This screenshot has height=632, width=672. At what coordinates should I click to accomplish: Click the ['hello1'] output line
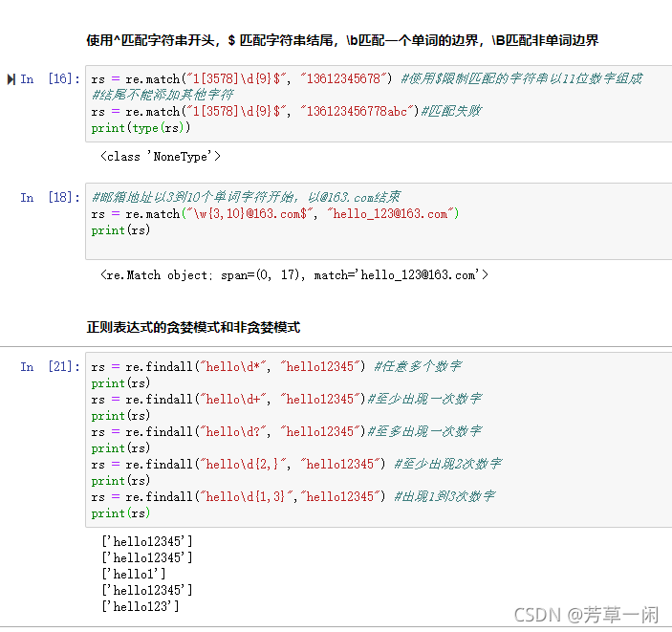134,574
